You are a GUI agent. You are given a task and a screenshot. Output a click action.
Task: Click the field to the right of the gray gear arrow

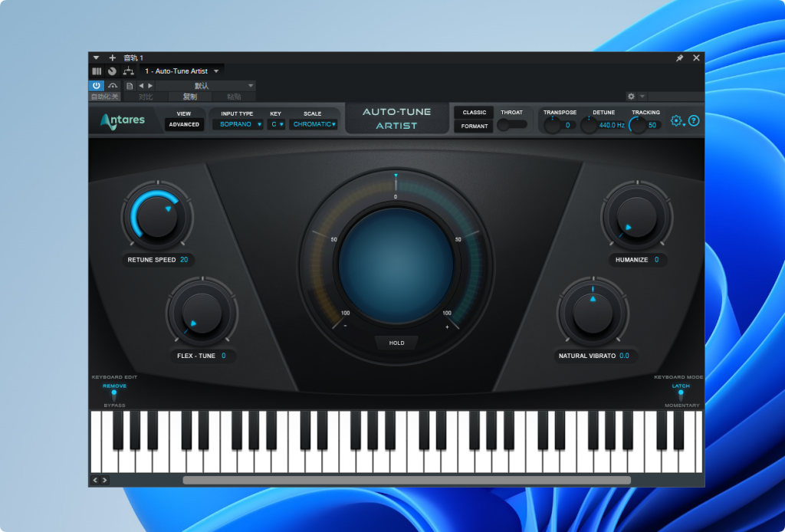676,96
